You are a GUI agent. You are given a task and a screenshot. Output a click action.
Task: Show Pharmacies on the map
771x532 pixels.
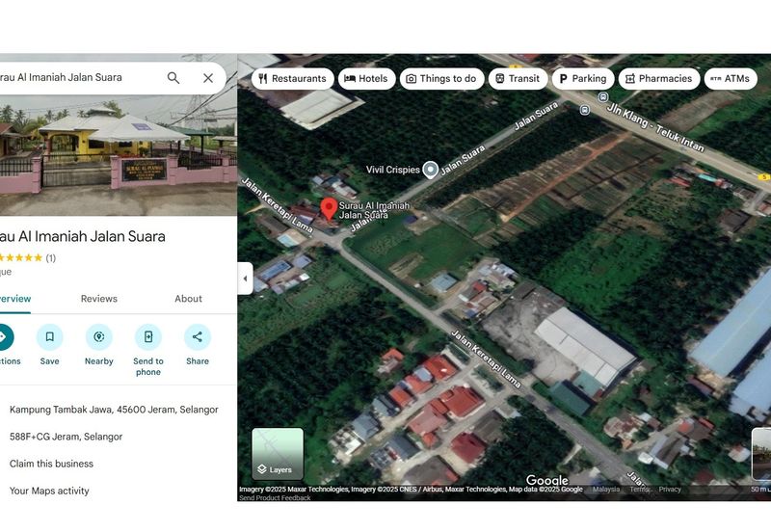tap(659, 79)
